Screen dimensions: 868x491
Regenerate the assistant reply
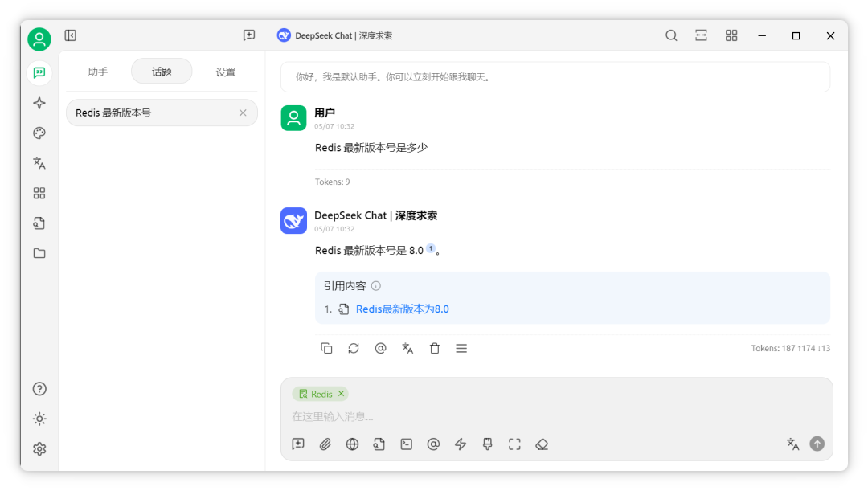click(x=353, y=348)
